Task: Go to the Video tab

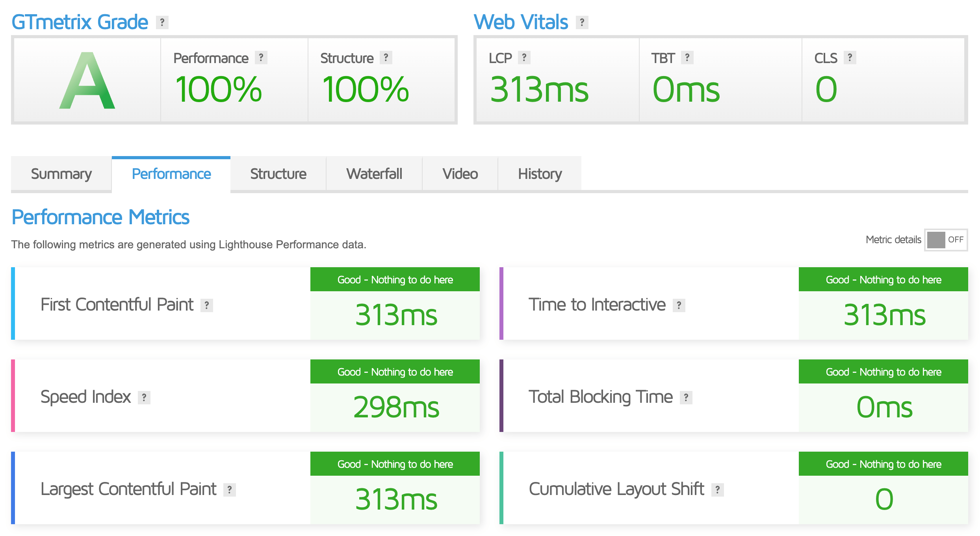Action: click(x=460, y=174)
